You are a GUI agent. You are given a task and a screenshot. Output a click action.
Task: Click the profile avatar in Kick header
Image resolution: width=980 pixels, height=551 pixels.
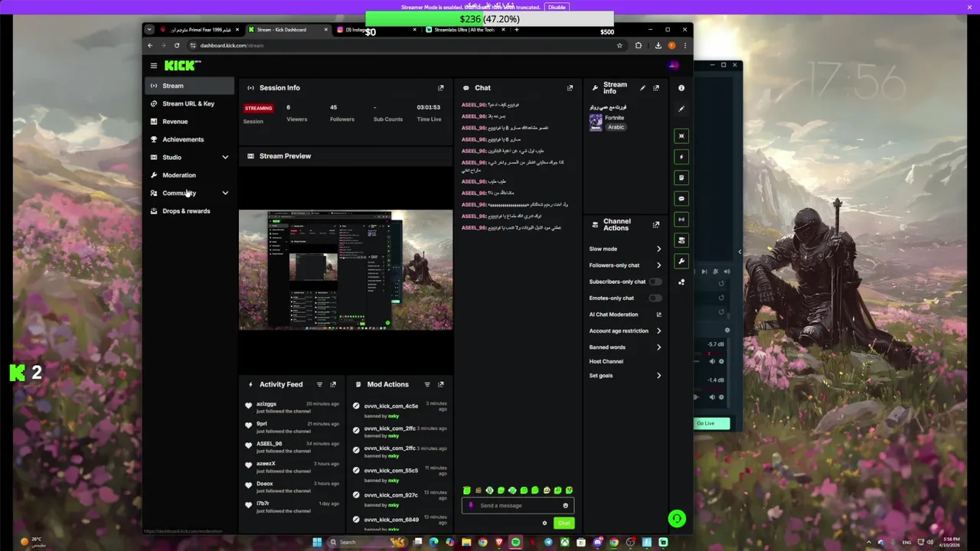[673, 66]
